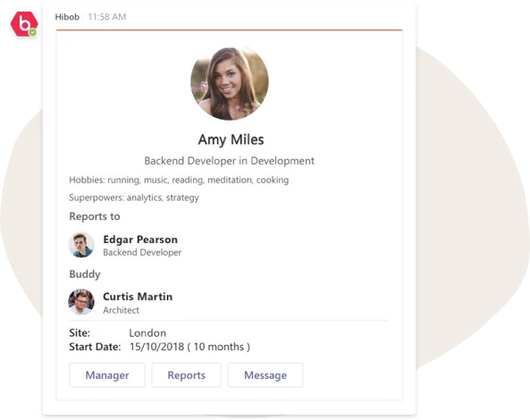Click the Hobbies line
Image resolution: width=530 pixels, height=420 pixels.
(179, 181)
